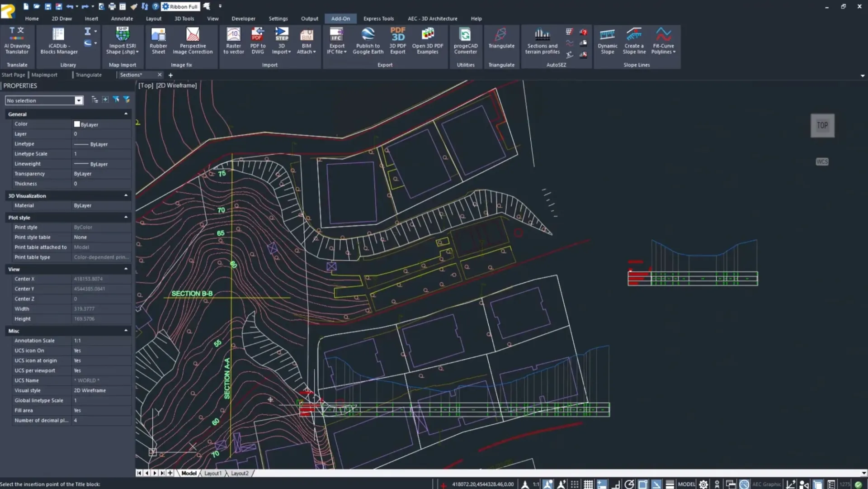This screenshot has height=489, width=868.
Task: Click the Export IFC file button
Action: [x=336, y=41]
